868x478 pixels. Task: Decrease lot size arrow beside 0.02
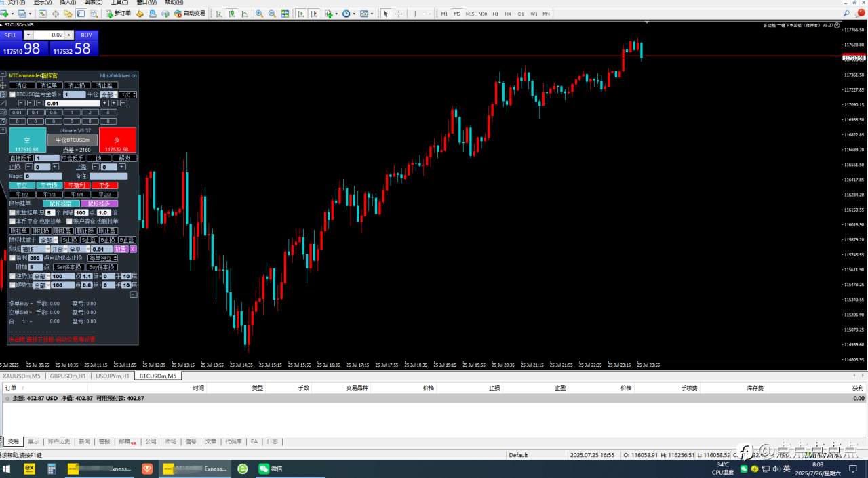28,35
